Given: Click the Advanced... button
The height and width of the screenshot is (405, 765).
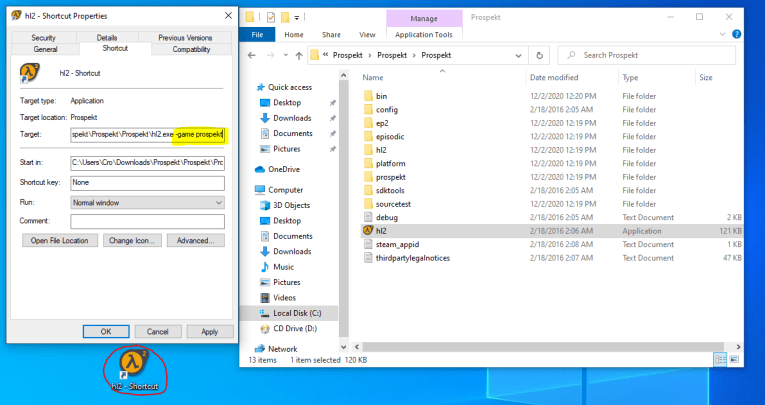Looking at the screenshot, I should click(196, 241).
